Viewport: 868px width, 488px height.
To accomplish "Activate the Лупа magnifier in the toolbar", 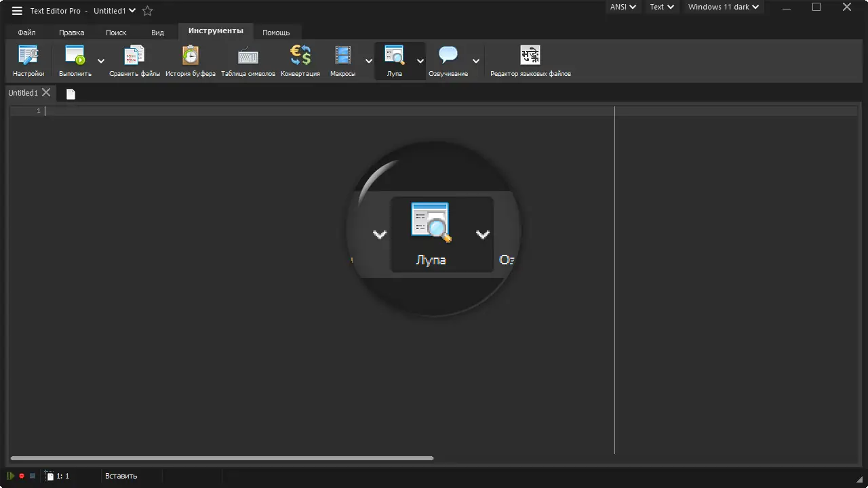I will coord(395,60).
